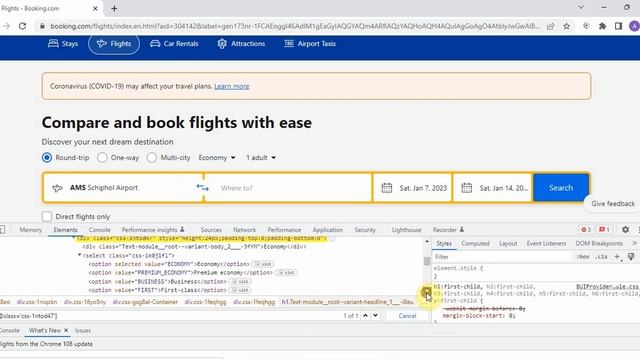The image size is (640, 360).
Task: Open return date calendar Sat, Jan 14
Action: click(x=493, y=188)
